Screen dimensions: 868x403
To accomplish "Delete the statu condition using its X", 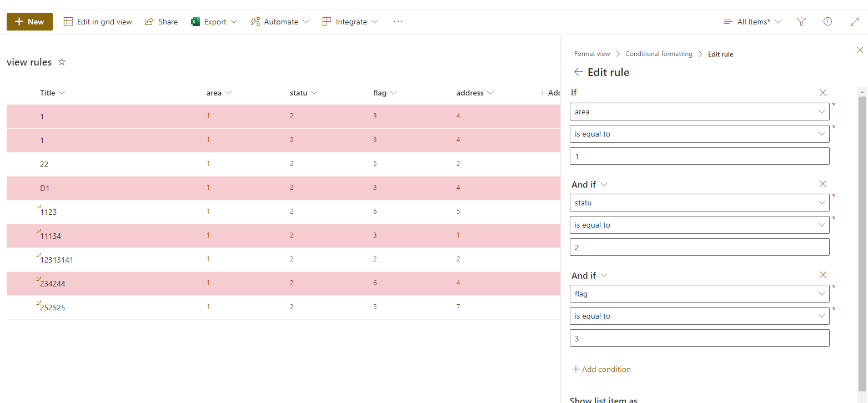I will pyautogui.click(x=823, y=184).
